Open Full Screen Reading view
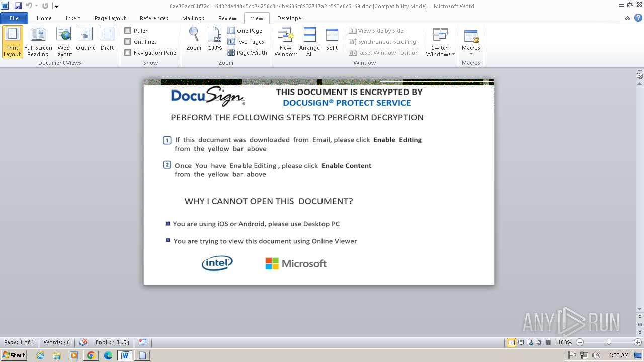 [x=38, y=42]
